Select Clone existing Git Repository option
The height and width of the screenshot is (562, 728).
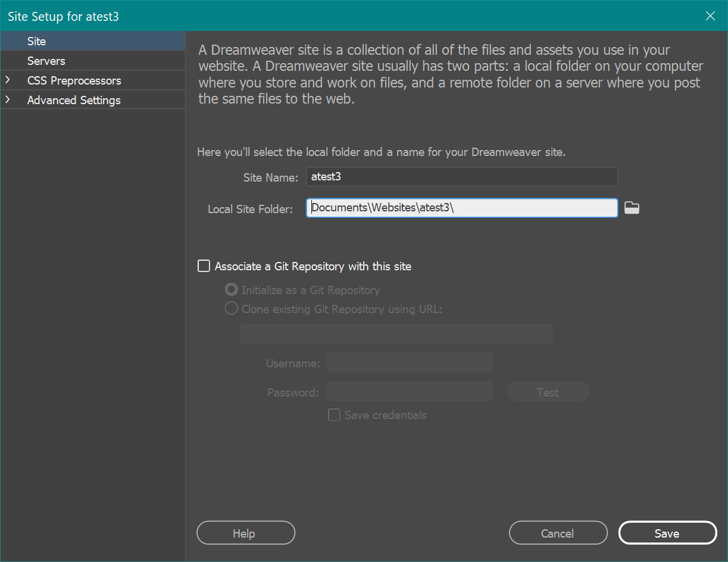(231, 309)
